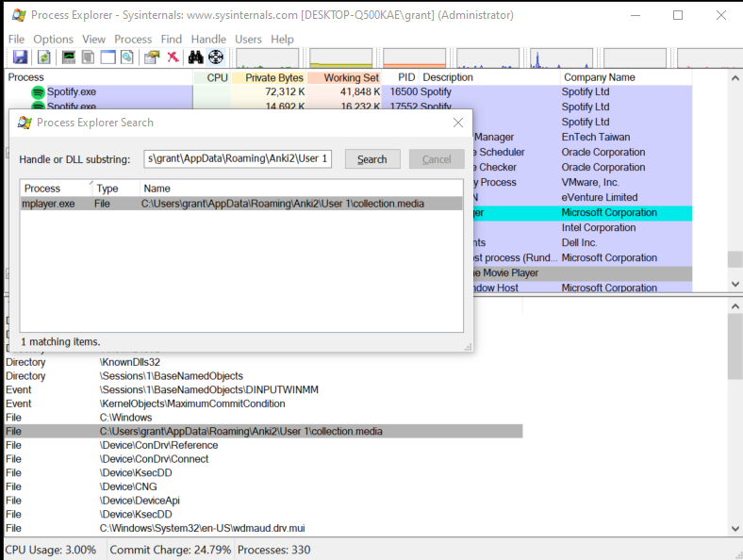Open the Process menu
Viewport: 743px width, 560px height.
[x=133, y=40]
